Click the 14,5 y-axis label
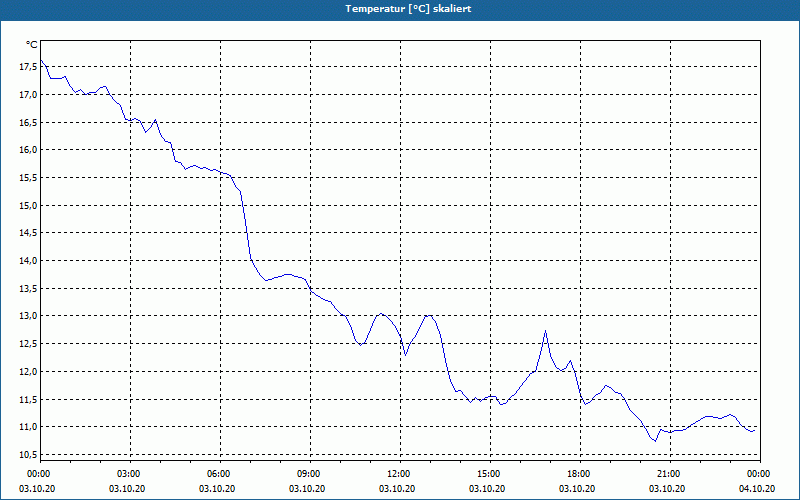Image resolution: width=800 pixels, height=500 pixels. coord(29,233)
